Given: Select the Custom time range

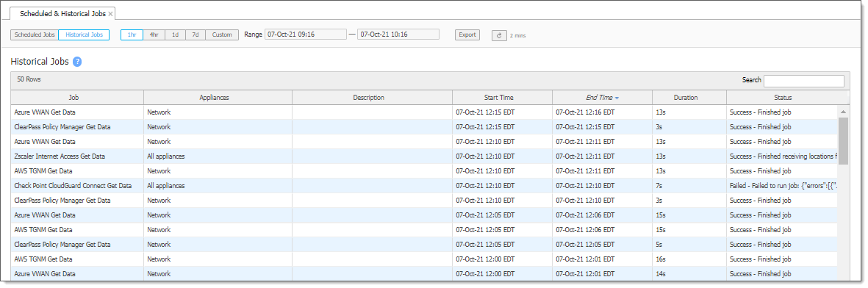Looking at the screenshot, I should click(222, 35).
